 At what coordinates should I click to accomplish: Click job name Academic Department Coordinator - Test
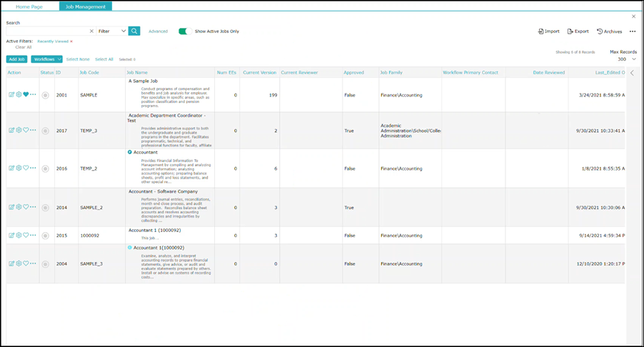[x=166, y=118]
